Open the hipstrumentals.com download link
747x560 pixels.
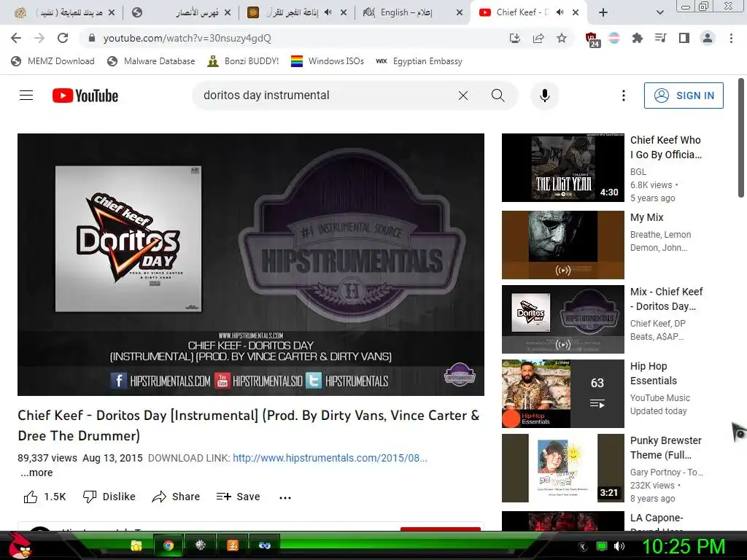click(x=330, y=458)
